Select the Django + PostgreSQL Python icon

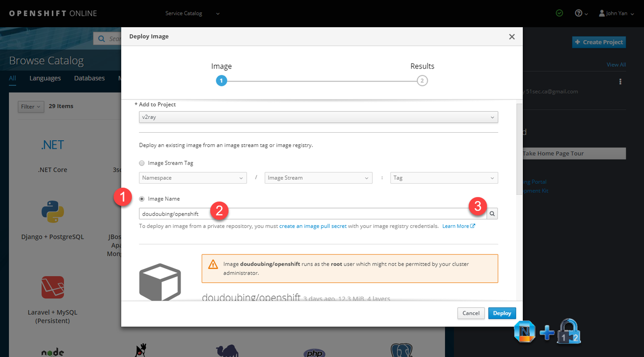(53, 212)
